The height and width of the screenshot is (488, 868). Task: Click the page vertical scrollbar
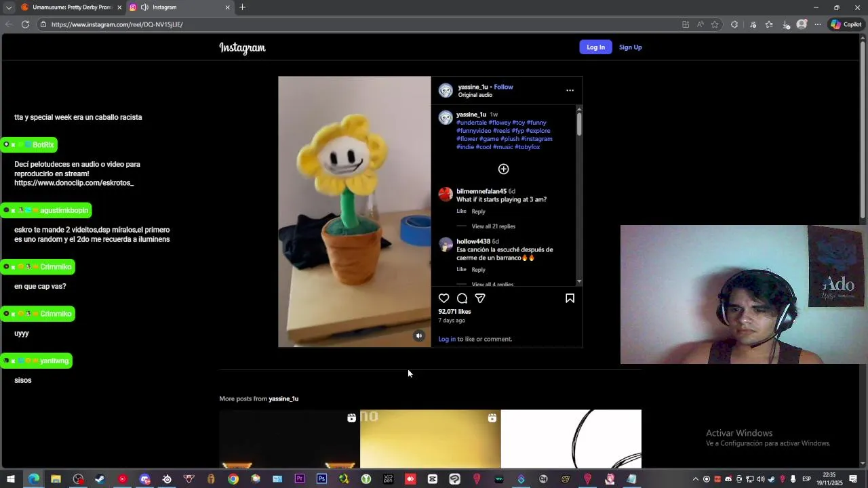click(x=863, y=129)
